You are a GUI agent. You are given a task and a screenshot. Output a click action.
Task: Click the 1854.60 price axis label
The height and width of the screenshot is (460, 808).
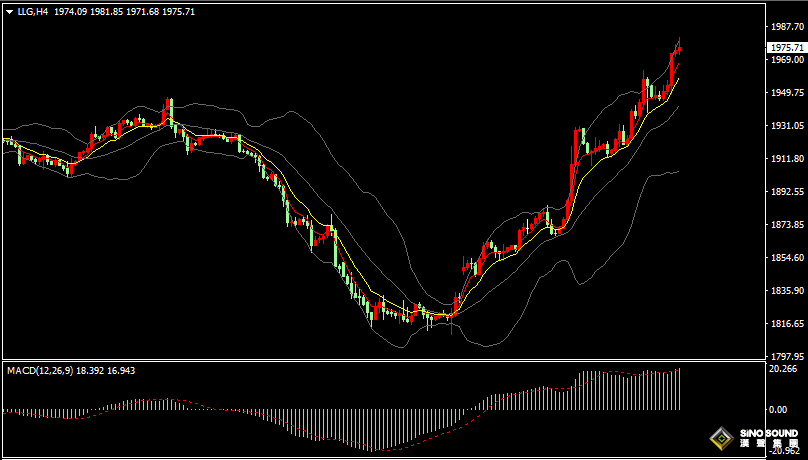[785, 258]
